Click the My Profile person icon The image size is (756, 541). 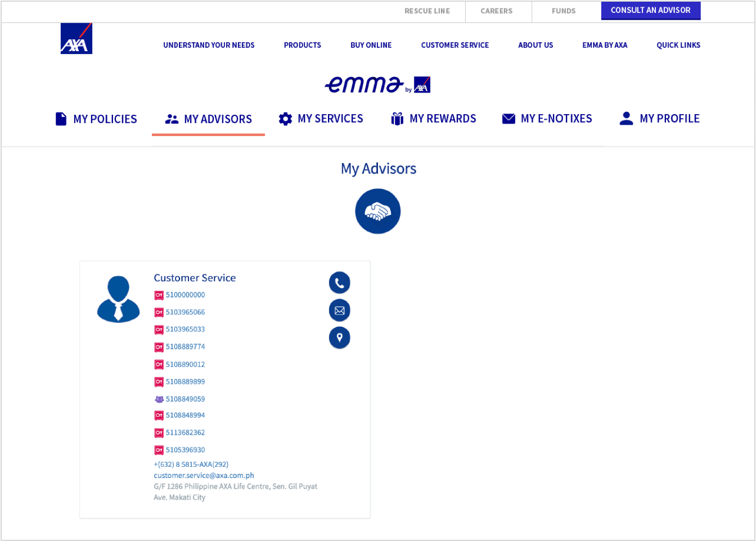626,118
